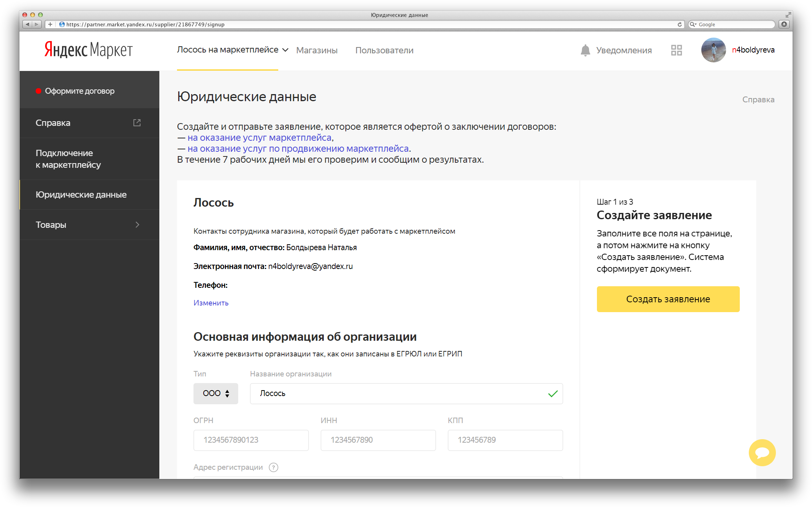The width and height of the screenshot is (812, 507).
Task: Open the services grid icon
Action: pos(676,50)
